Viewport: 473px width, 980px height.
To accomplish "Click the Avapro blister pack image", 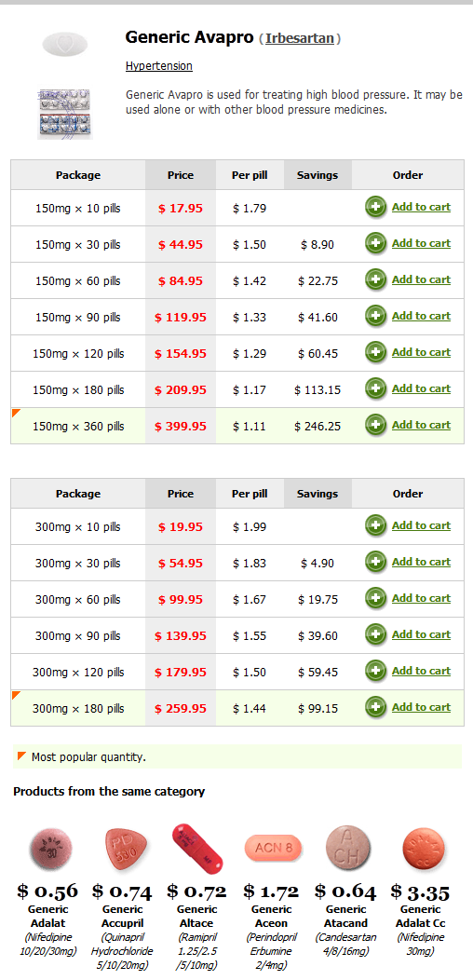I will coord(64,113).
